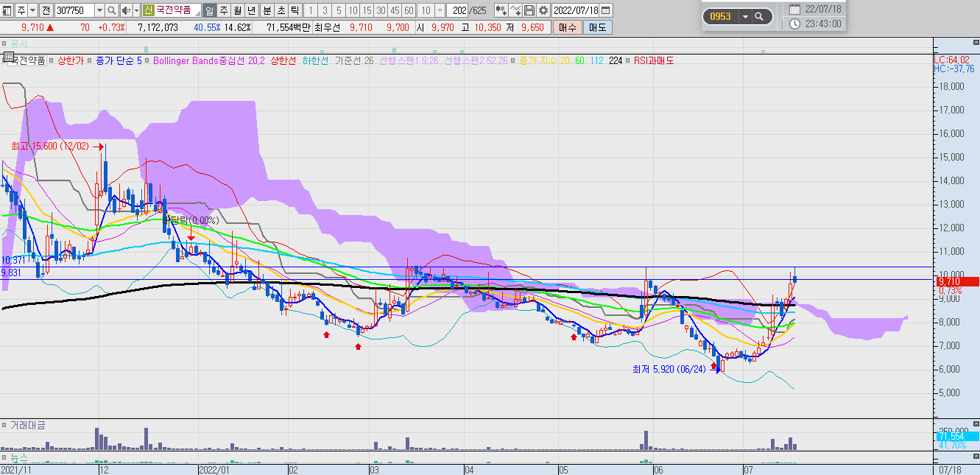Toggle the 뉴스 news panel marker
This screenshot has width=980, height=475.
tap(5, 458)
